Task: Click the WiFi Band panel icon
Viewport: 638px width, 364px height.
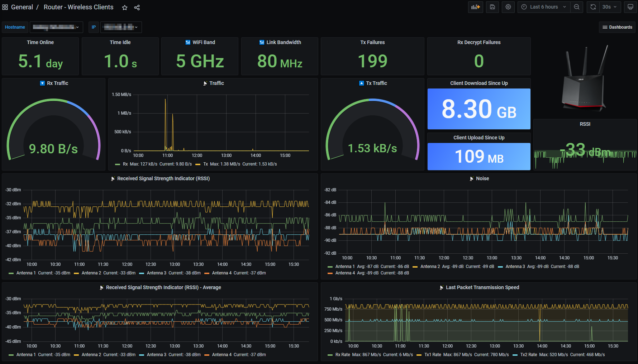Action: click(188, 42)
